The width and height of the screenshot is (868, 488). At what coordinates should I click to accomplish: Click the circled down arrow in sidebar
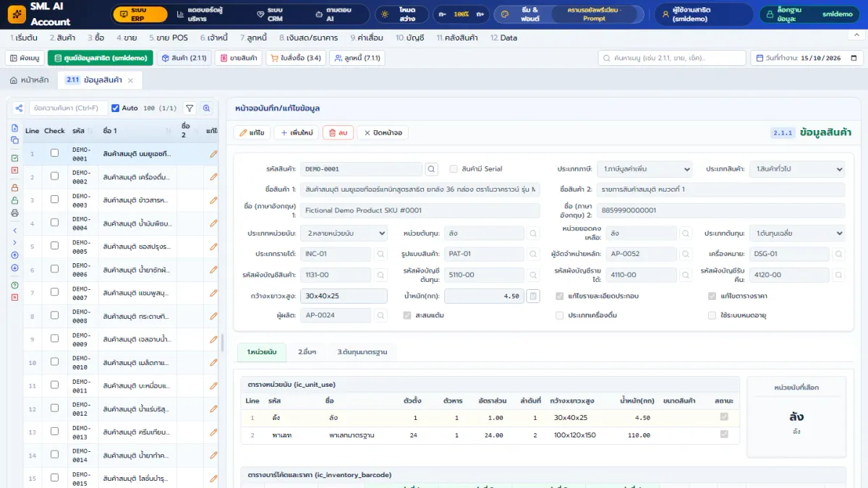point(14,267)
